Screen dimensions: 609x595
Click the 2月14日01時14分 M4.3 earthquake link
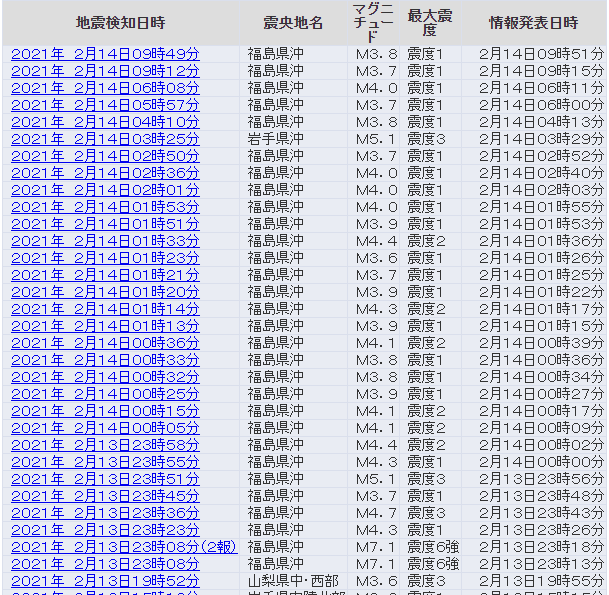click(105, 309)
